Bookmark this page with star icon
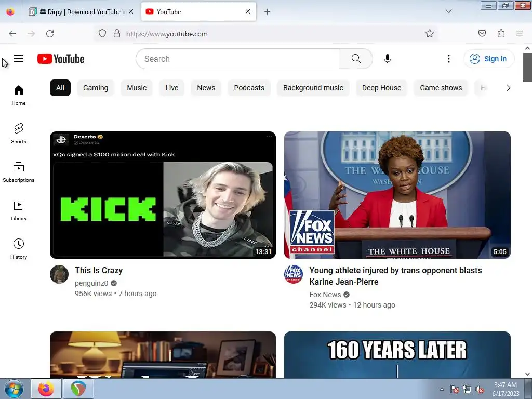The width and height of the screenshot is (532, 399). click(x=430, y=33)
